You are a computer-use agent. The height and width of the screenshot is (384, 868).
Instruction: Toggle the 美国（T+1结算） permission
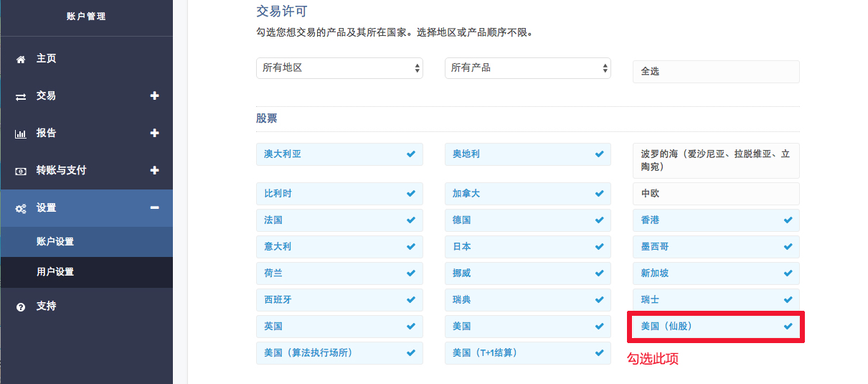pyautogui.click(x=528, y=353)
